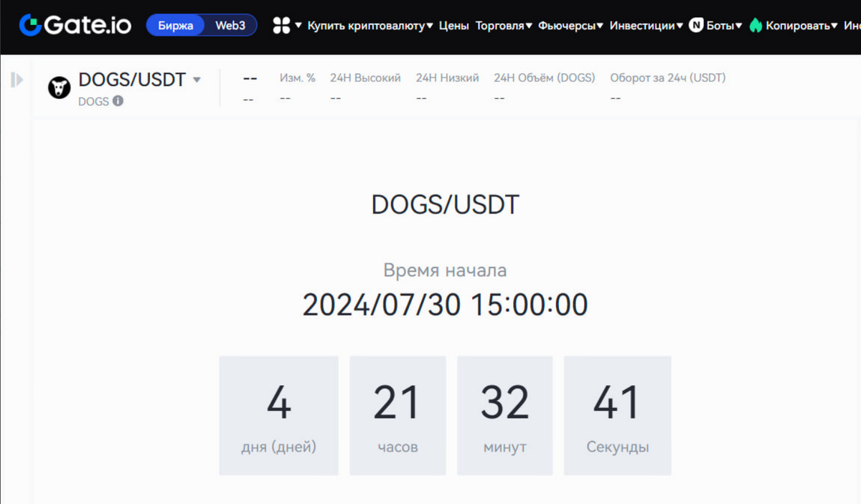This screenshot has height=504, width=861.
Task: Click the days countdown tile
Action: [x=278, y=416]
